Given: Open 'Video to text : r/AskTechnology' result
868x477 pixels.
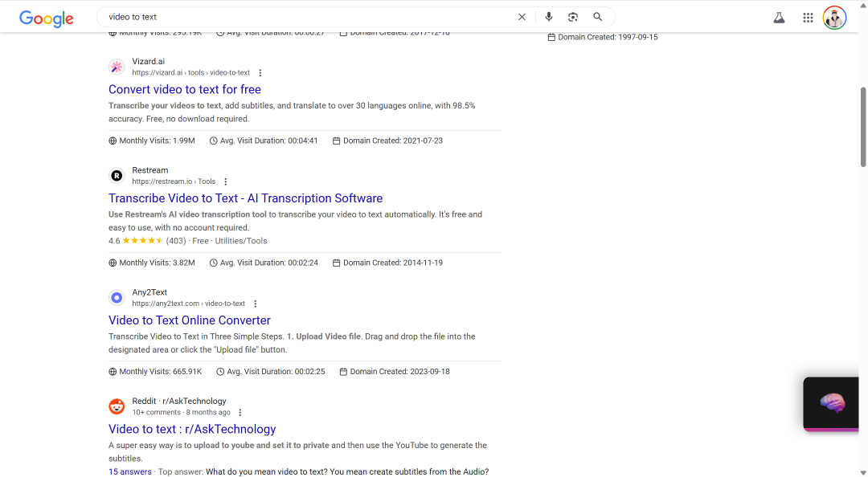Looking at the screenshot, I should tap(192, 430).
